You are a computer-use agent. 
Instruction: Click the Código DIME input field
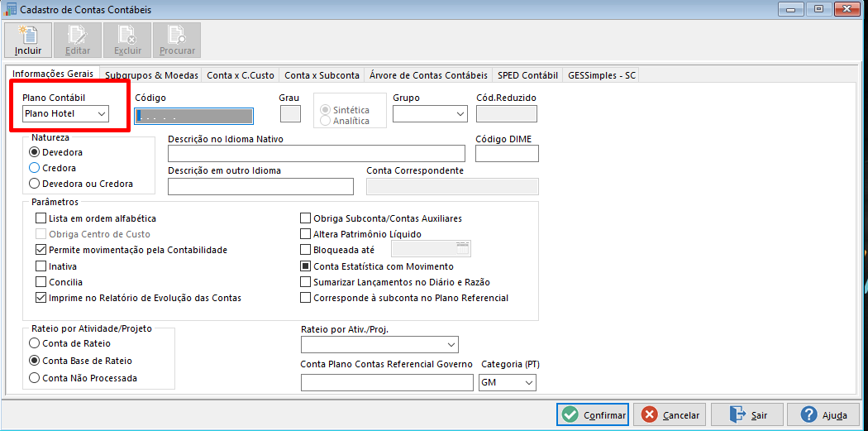click(507, 153)
